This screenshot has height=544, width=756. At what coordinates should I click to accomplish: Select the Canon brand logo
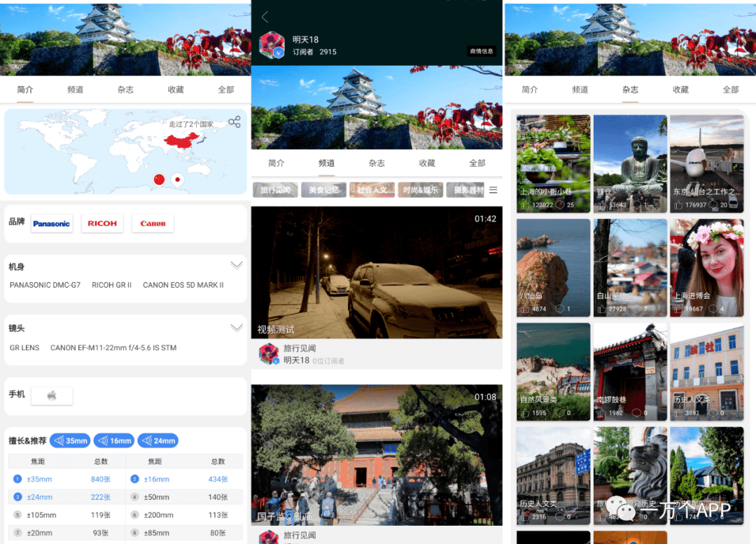point(153,223)
